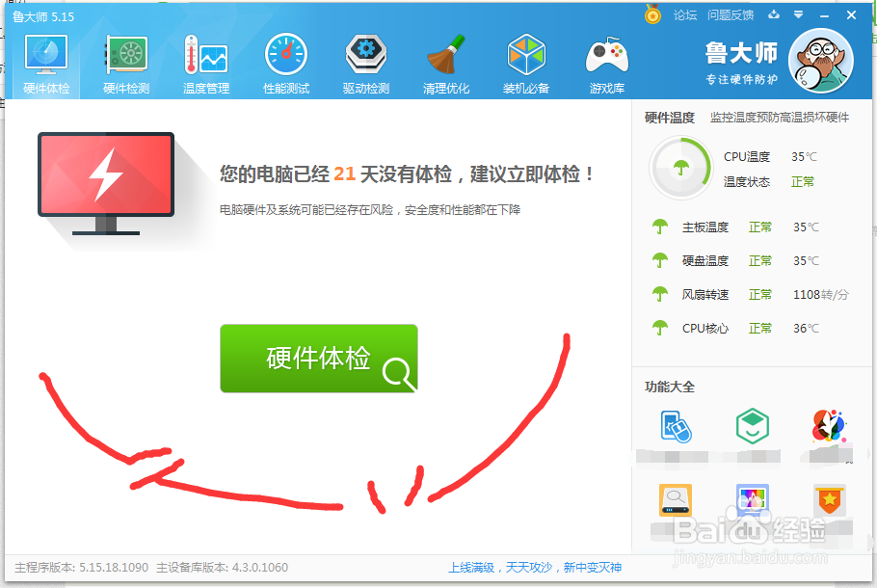This screenshot has height=588, width=877.
Task: Click the 1108转/分 fan speed value
Action: coord(820,294)
